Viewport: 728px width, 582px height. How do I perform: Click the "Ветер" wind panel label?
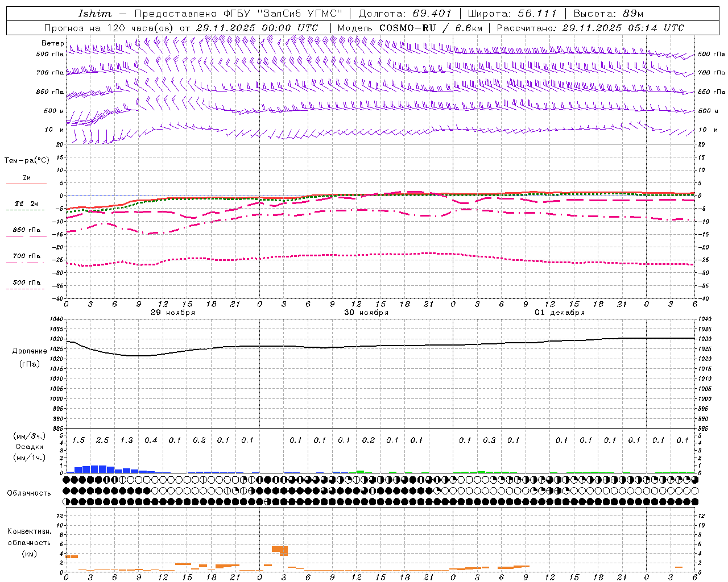click(x=52, y=43)
